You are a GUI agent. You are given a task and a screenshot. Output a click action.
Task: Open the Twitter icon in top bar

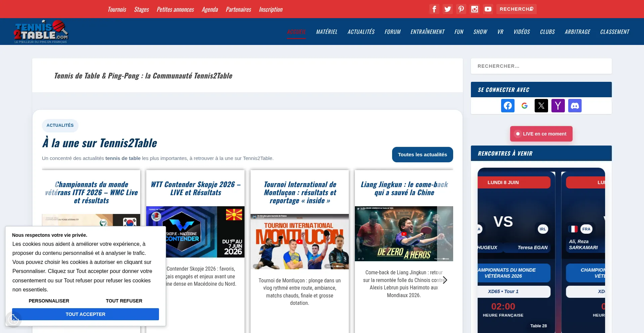(448, 9)
